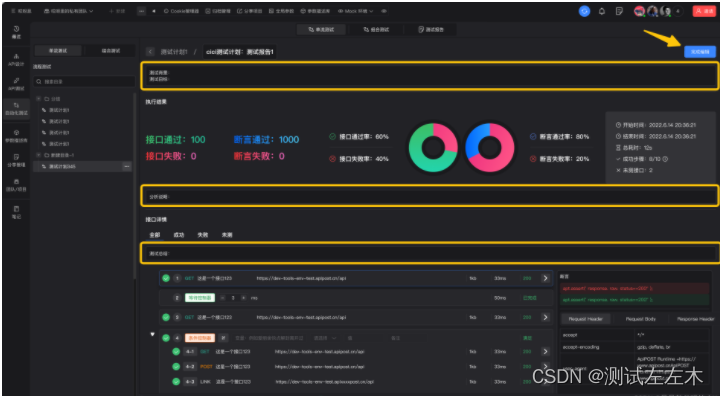Decrease wait time with minus button

pos(223,298)
